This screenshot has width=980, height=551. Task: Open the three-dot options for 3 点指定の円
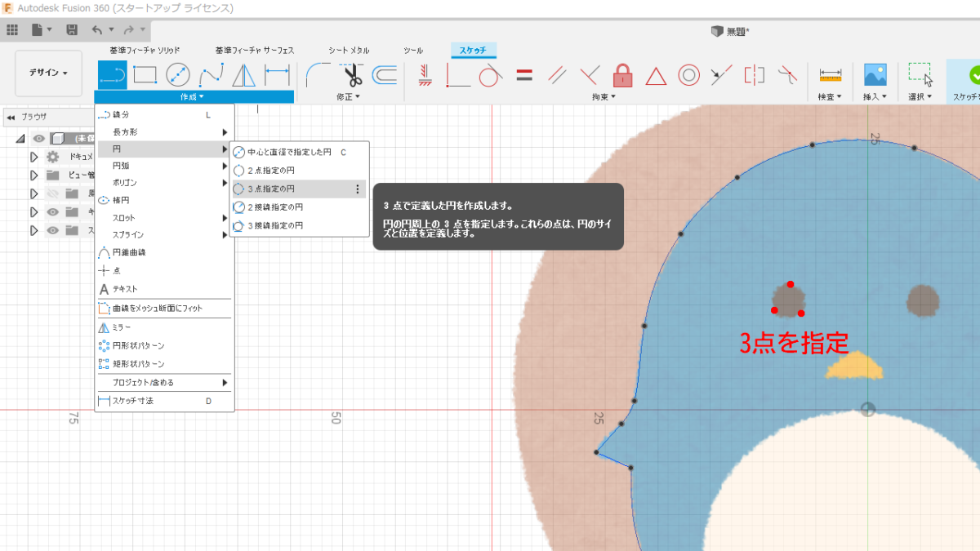click(358, 189)
